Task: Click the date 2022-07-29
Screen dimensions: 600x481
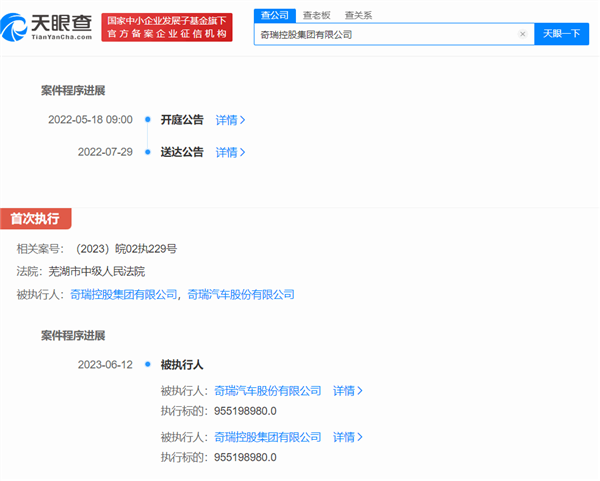Action: [x=105, y=152]
